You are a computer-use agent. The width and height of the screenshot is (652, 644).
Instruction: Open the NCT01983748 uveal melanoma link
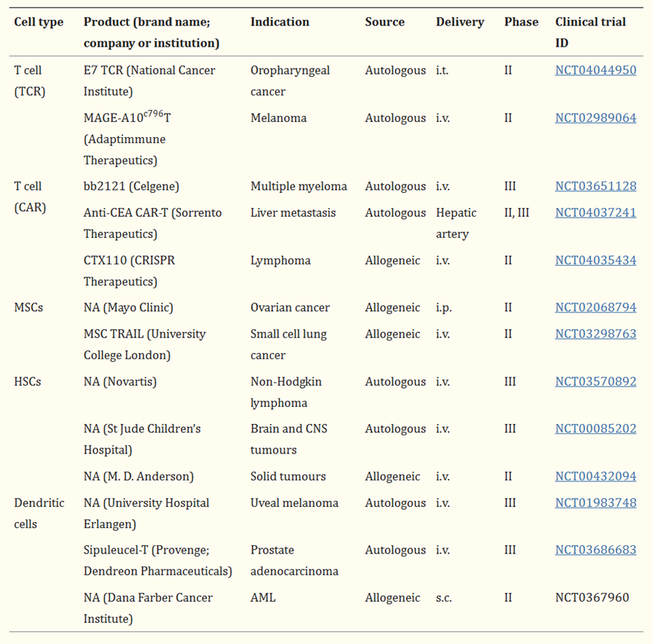coord(595,503)
